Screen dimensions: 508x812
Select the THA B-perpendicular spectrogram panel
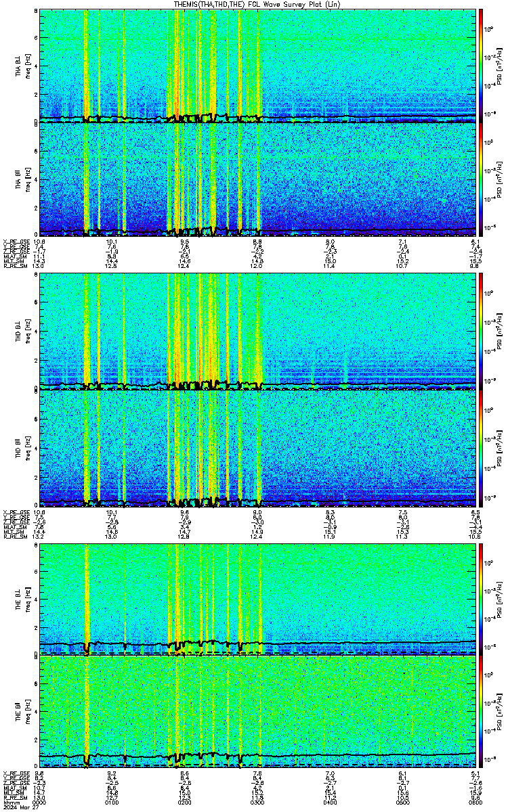coord(257,66)
